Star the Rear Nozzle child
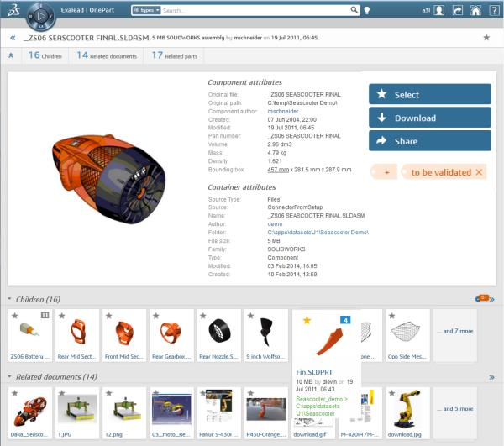This screenshot has height=446, width=504. (x=203, y=316)
